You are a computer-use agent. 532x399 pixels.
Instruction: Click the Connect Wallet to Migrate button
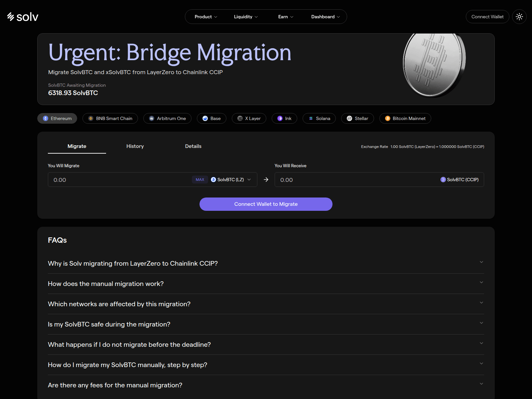pyautogui.click(x=266, y=204)
